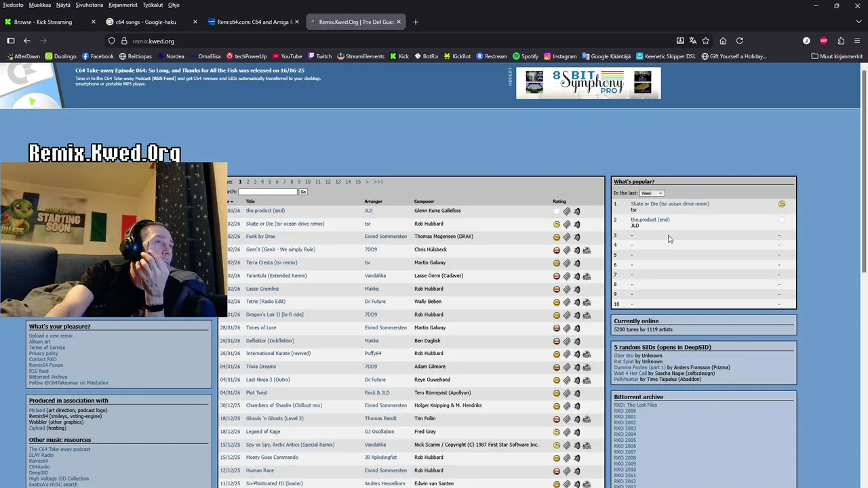
Task: Open the extensions puzzle icon
Action: (x=841, y=41)
